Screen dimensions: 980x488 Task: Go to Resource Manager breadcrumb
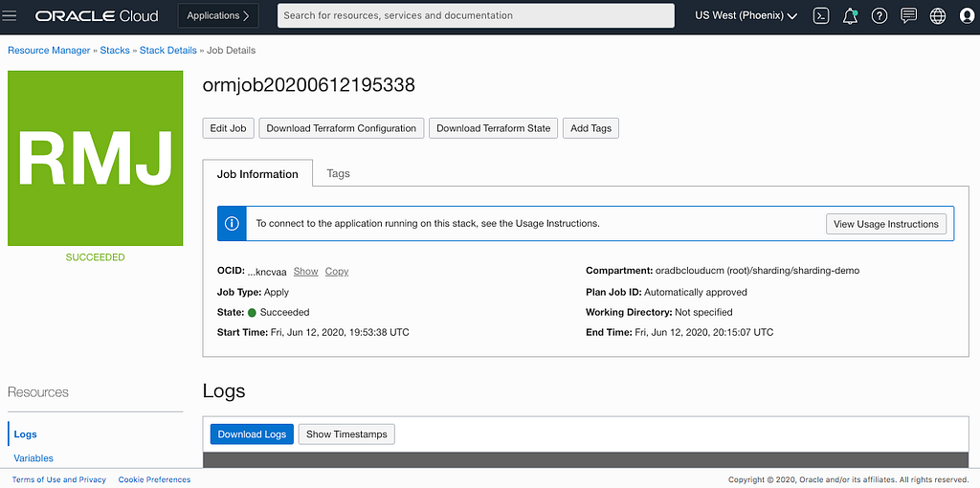[49, 50]
